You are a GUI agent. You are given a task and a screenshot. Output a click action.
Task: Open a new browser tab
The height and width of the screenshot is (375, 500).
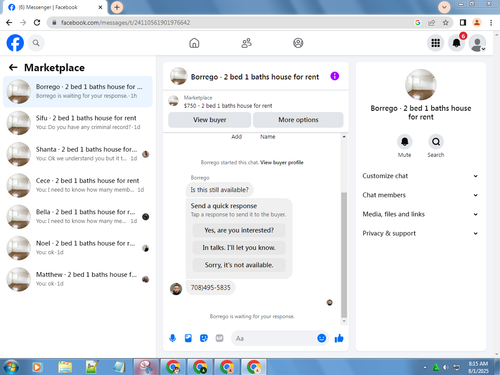point(117,7)
